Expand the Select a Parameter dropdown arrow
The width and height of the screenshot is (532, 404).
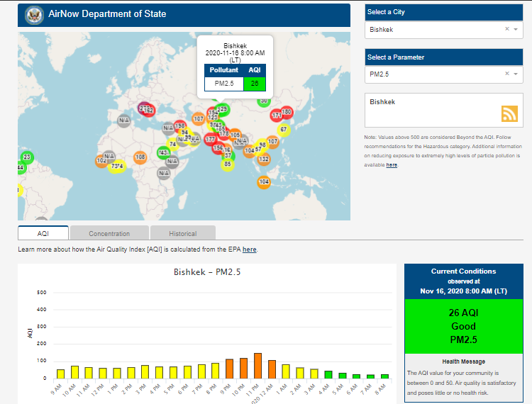coord(516,74)
